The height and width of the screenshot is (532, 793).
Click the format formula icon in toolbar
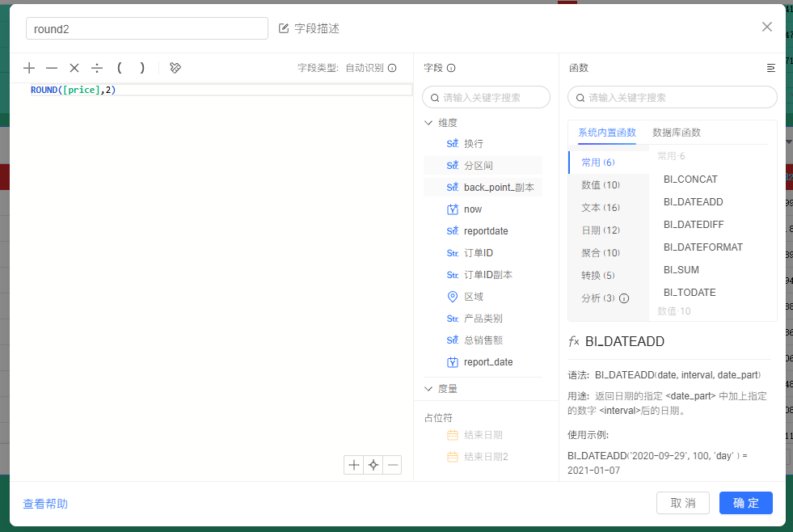175,68
